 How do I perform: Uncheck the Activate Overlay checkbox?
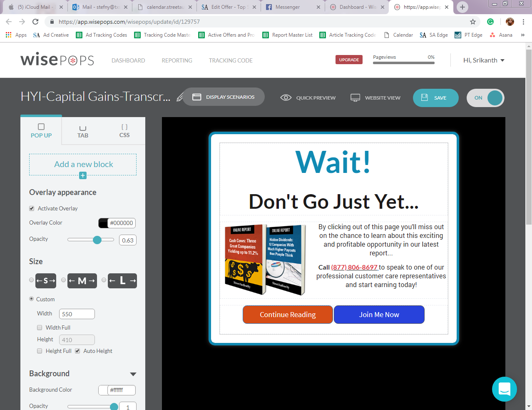(32, 208)
